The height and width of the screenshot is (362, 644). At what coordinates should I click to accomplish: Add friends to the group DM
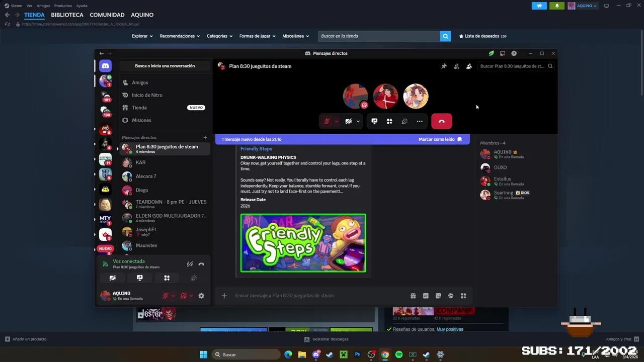pyautogui.click(x=456, y=66)
